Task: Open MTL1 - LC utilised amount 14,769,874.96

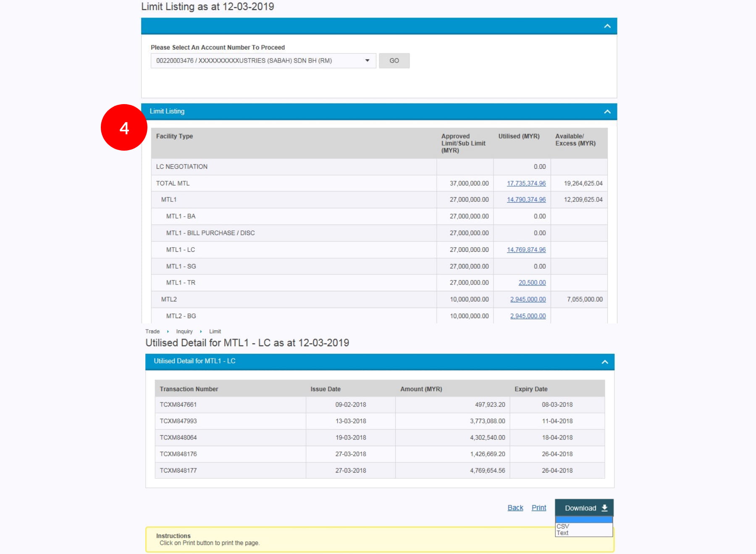Action: (526, 250)
